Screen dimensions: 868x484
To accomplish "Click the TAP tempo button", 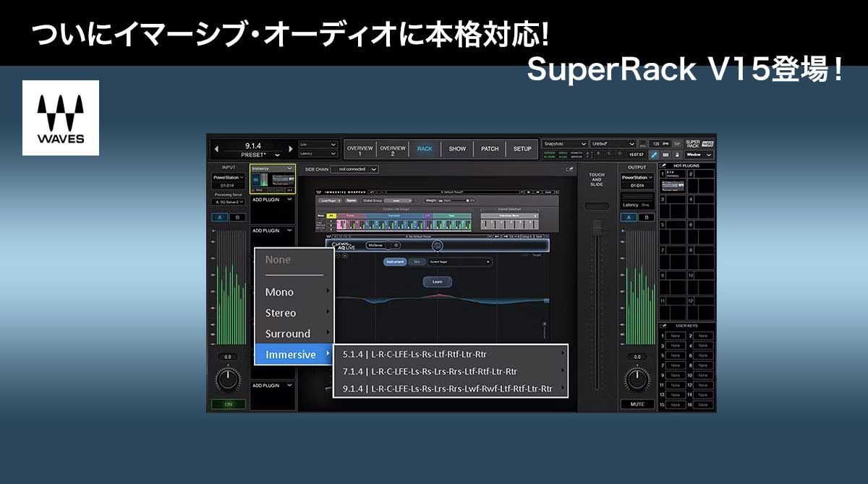I will (677, 144).
